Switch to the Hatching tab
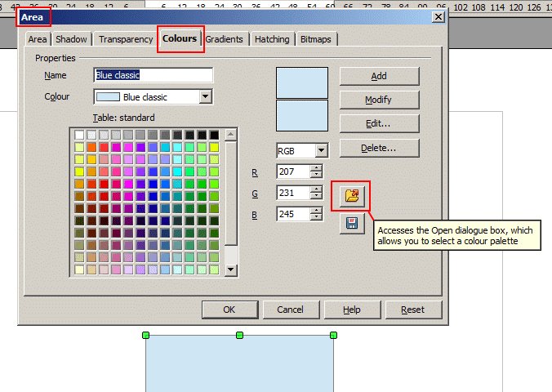Image resolution: width=552 pixels, height=392 pixels. point(271,39)
